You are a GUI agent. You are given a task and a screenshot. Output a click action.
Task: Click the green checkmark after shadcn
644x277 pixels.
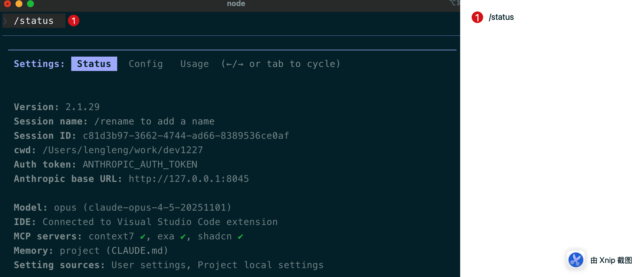[240, 236]
